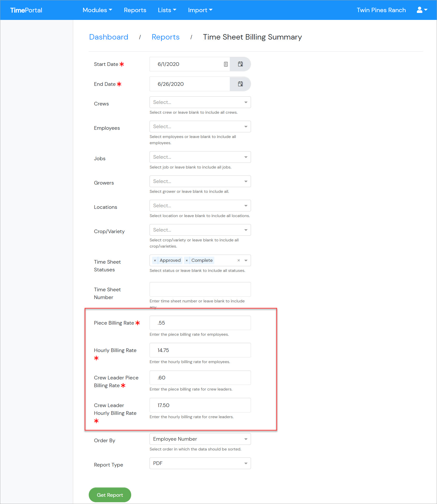Open the Start Date calendar picker
The image size is (437, 504).
(x=240, y=64)
